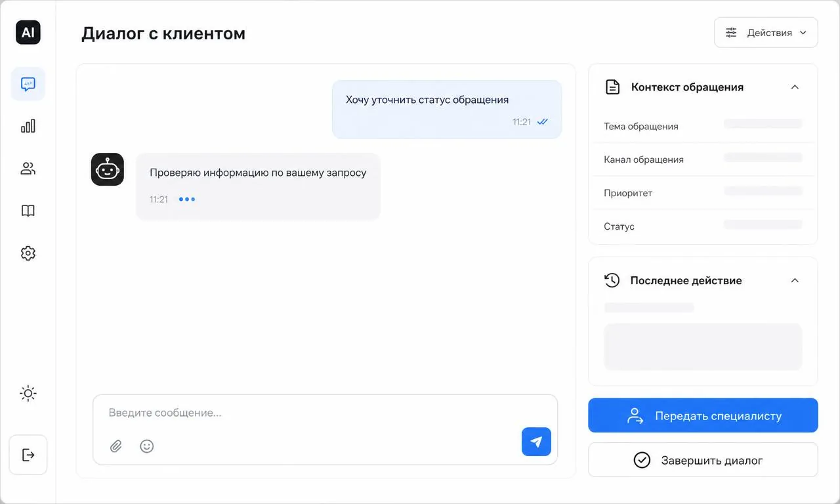This screenshot has height=504, width=840.
Task: Click the Приоритет label
Action: (x=628, y=193)
